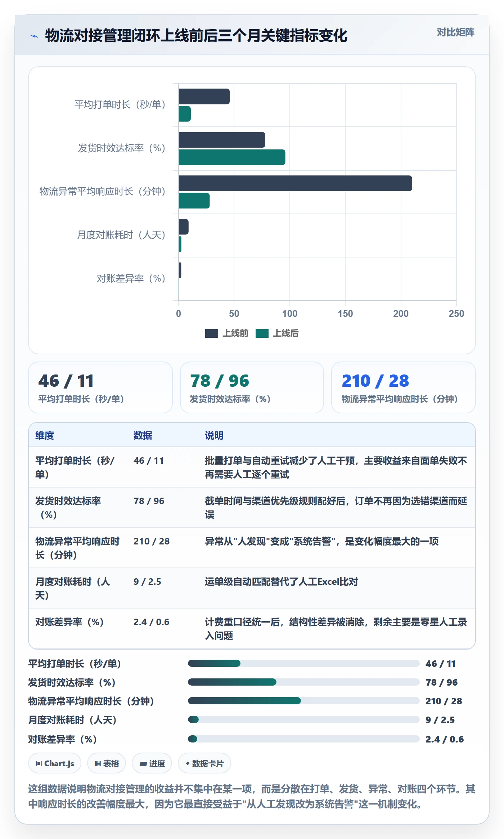
Task: Click the 表格 chip
Action: coord(107,763)
